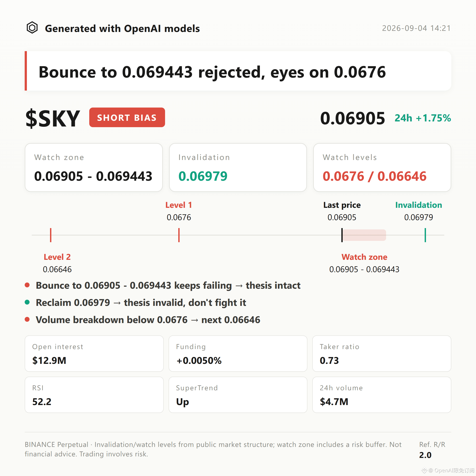
Task: Click the 24h volume $4.7M tile
Action: [x=382, y=395]
